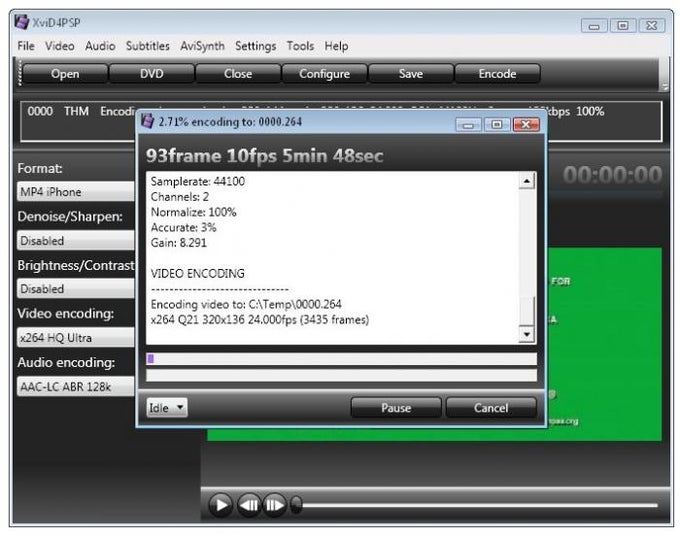Viewport: 680px width, 535px height.
Task: Cancel the encoding job
Action: click(491, 408)
